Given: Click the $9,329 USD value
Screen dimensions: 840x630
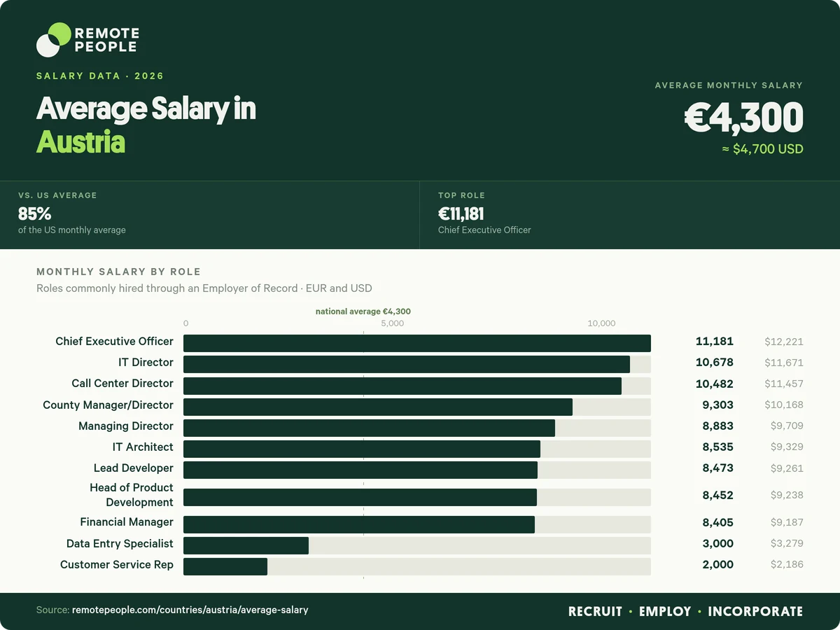Looking at the screenshot, I should click(x=787, y=447).
